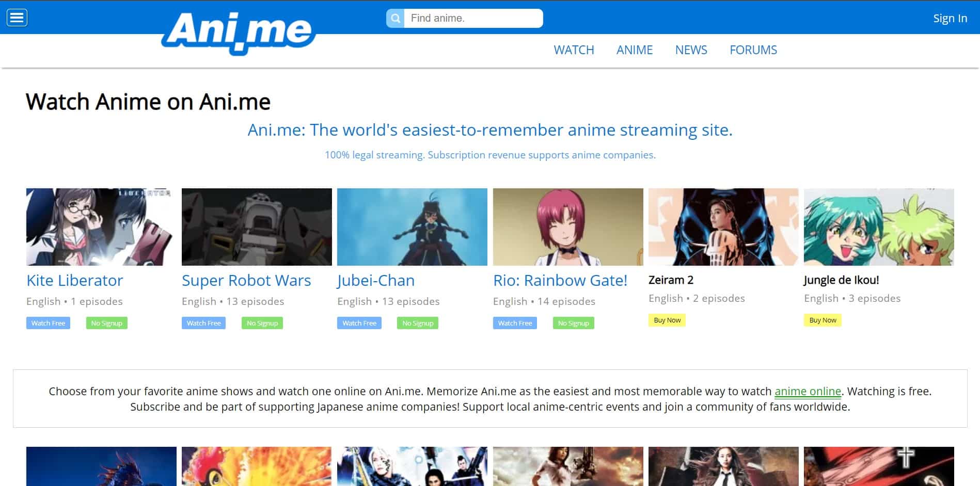Screen dimensions: 980x486
Task: Click the 'English • 14 episodes' text
Action: click(x=544, y=301)
